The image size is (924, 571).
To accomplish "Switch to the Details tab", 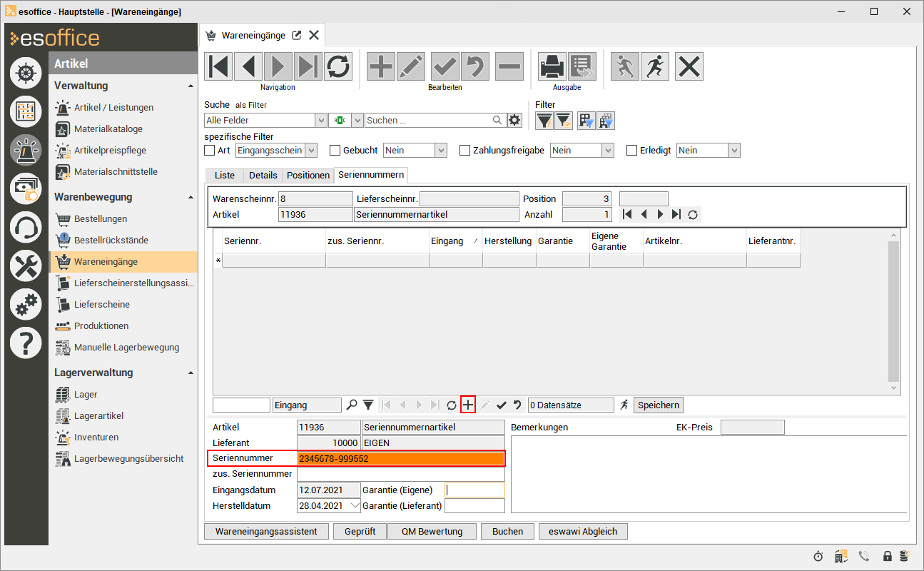I will (x=263, y=175).
